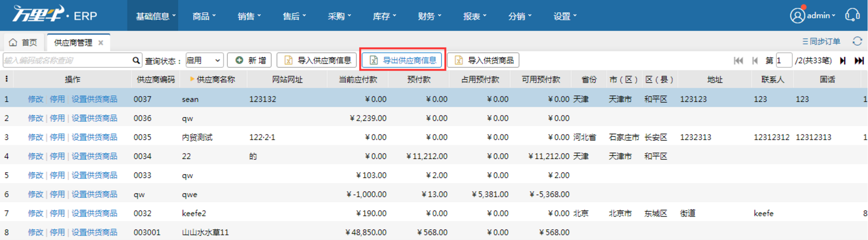
Task: Jump to the last page arrow
Action: pyautogui.click(x=859, y=61)
